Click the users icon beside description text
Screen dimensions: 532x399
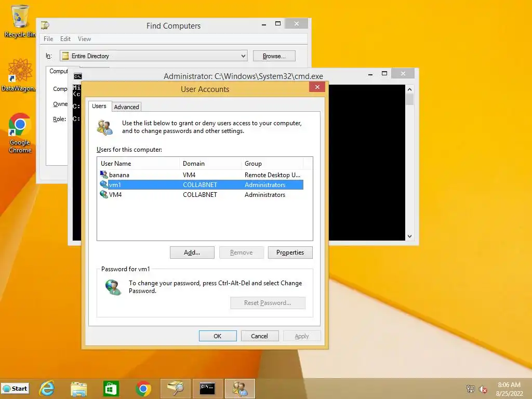pos(104,127)
